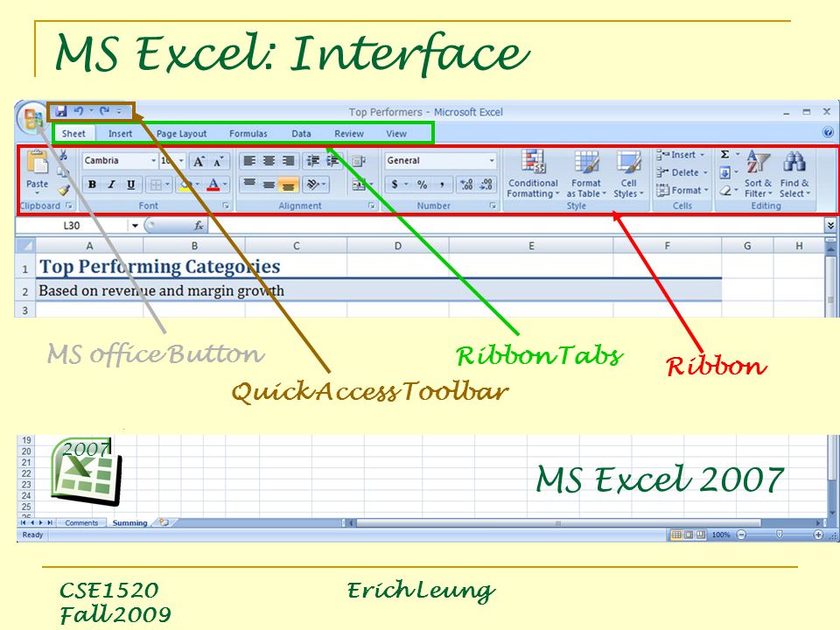
Task: Click the Save icon in Quick Access Toolbar
Action: 61,111
